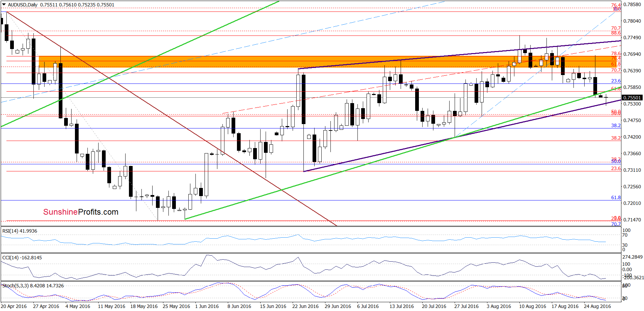Click the 274.2849 CCI scale value

tap(632, 257)
